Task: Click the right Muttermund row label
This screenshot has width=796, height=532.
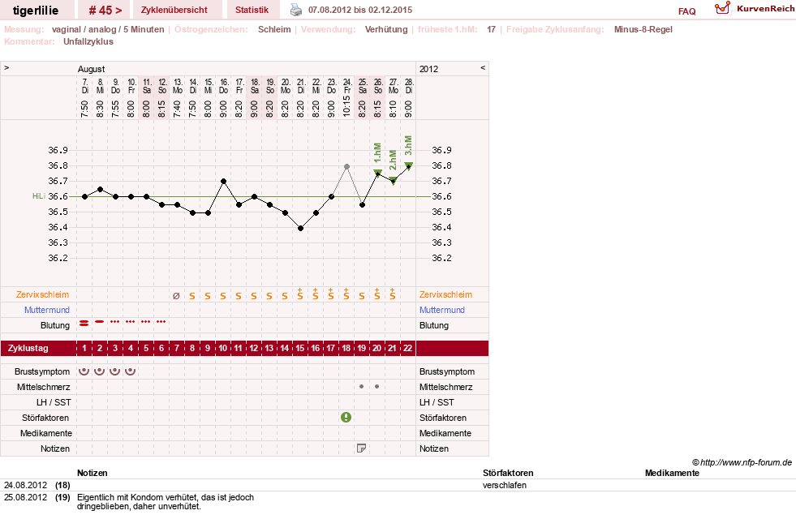Action: coord(442,310)
